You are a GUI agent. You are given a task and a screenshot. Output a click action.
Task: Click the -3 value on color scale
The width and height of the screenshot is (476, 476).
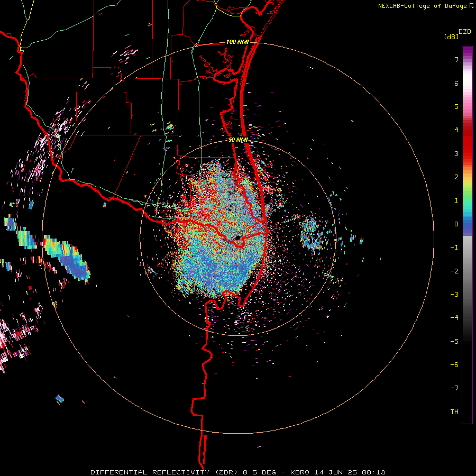click(x=454, y=295)
